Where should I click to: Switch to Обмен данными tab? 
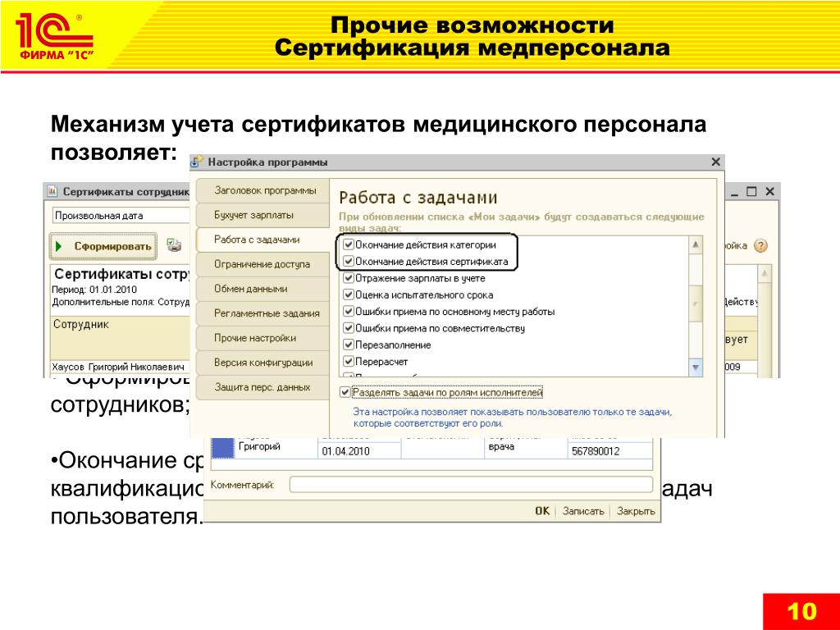tap(263, 289)
